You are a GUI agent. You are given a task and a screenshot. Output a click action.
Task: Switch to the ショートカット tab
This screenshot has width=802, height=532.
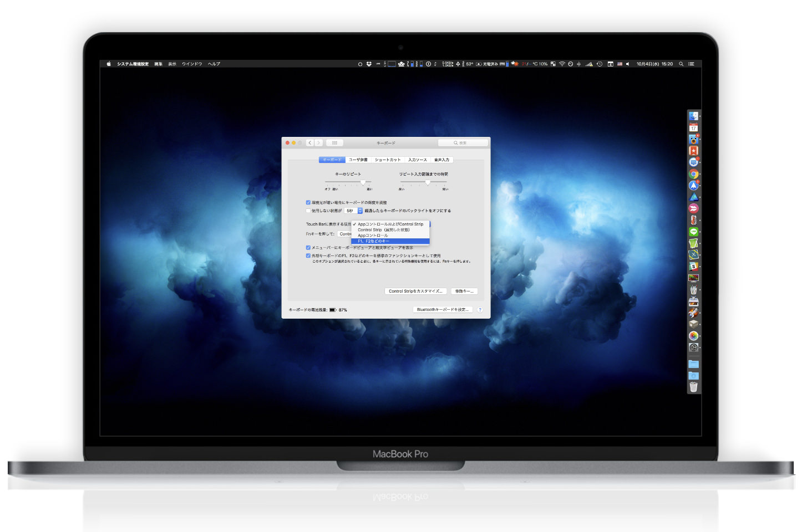point(388,160)
